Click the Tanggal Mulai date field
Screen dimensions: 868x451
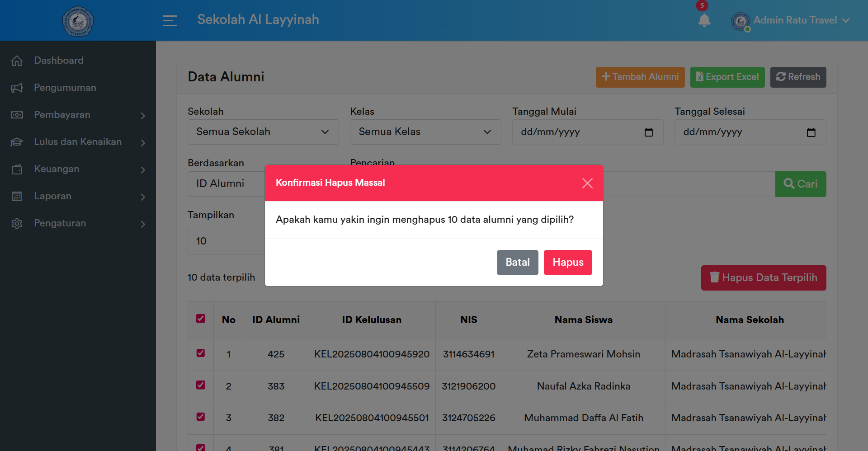[574, 132]
